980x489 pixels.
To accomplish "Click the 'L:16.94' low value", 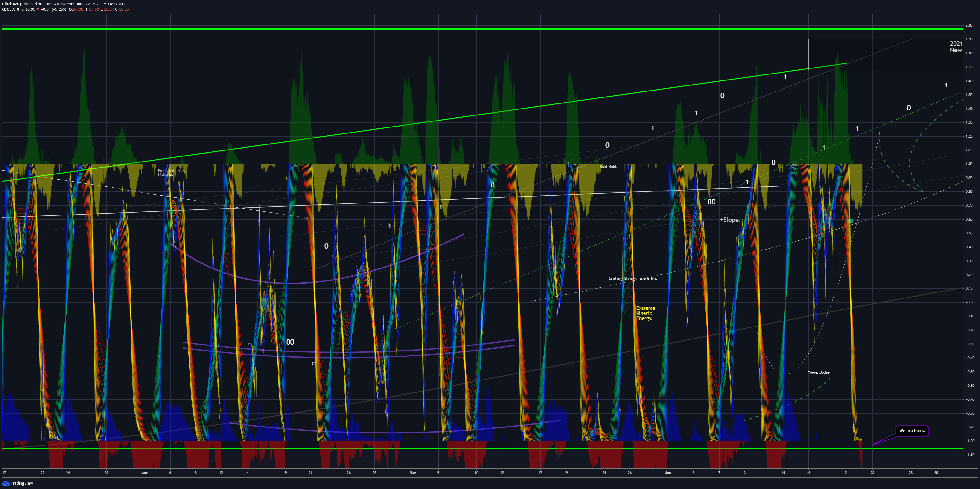I will (x=107, y=9).
